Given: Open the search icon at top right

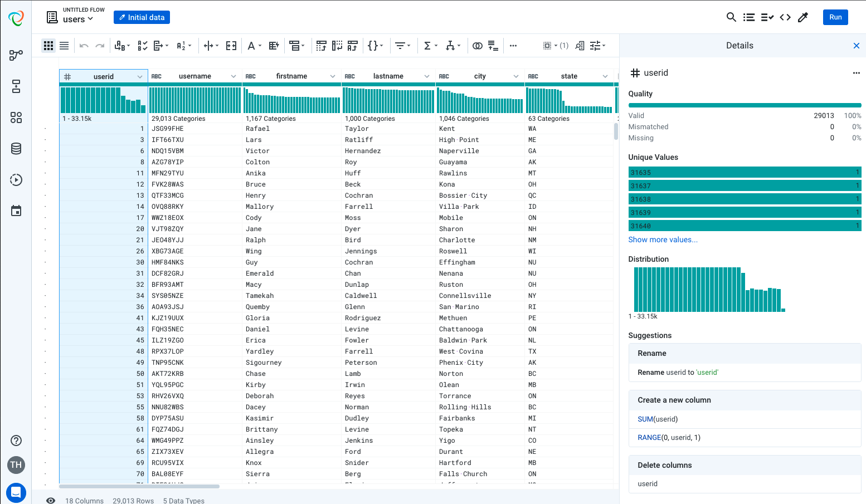Looking at the screenshot, I should pyautogui.click(x=731, y=17).
